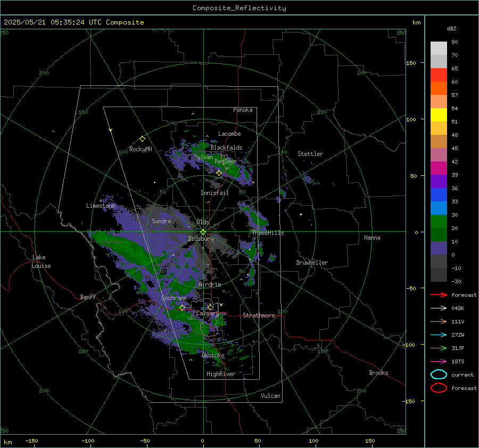Viewport: 479px width, 448px height.
Task: Click the Ponoka city label
Action: pyautogui.click(x=243, y=110)
